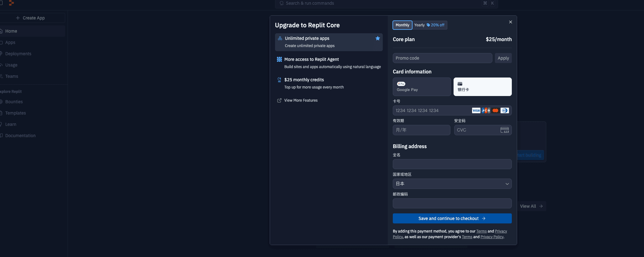
Task: Click the Diners Club card icon
Action: tap(505, 110)
